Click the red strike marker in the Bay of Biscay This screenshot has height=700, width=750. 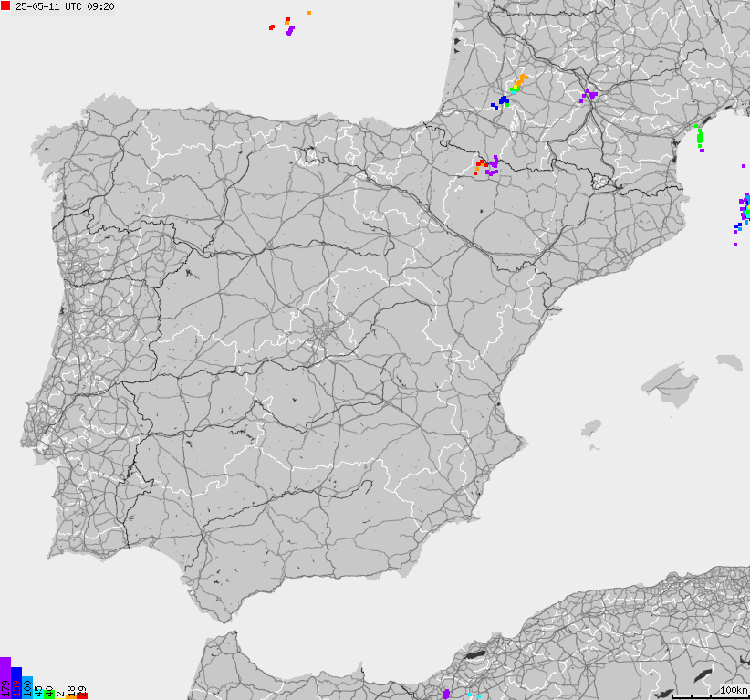pyautogui.click(x=272, y=27)
